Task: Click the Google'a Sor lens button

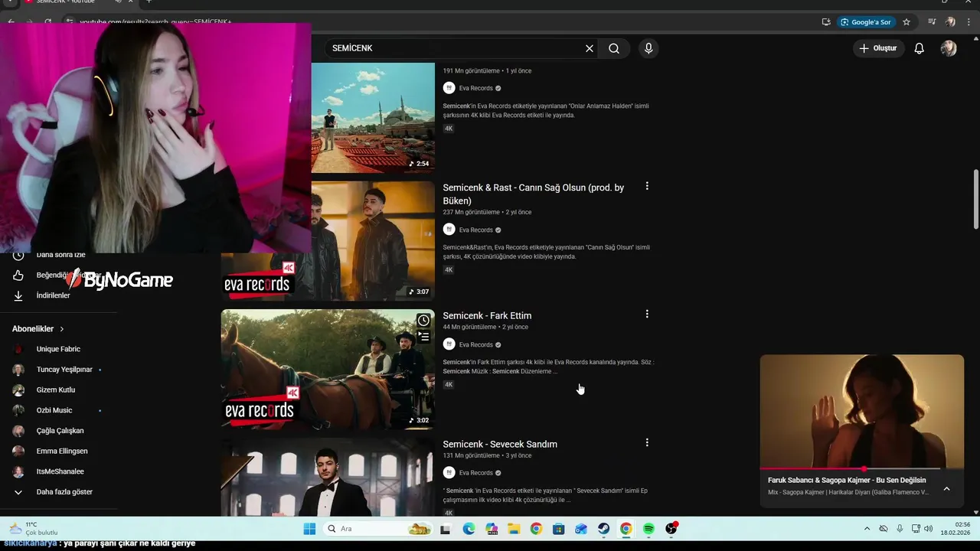Action: [866, 22]
